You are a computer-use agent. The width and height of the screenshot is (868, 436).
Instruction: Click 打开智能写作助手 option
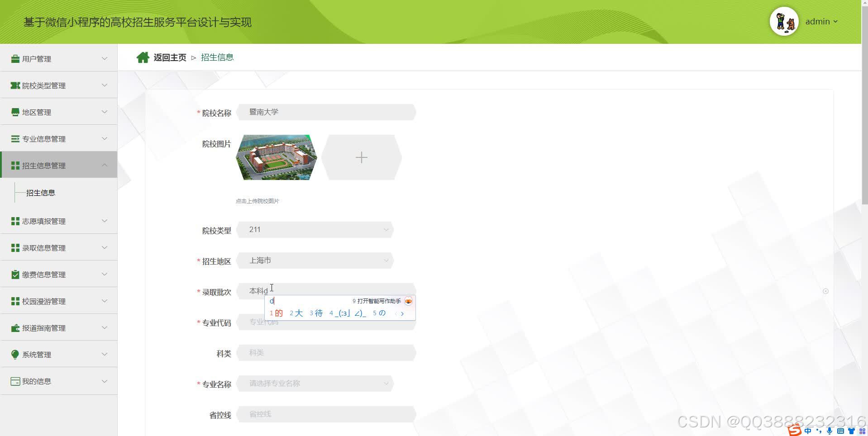(377, 301)
